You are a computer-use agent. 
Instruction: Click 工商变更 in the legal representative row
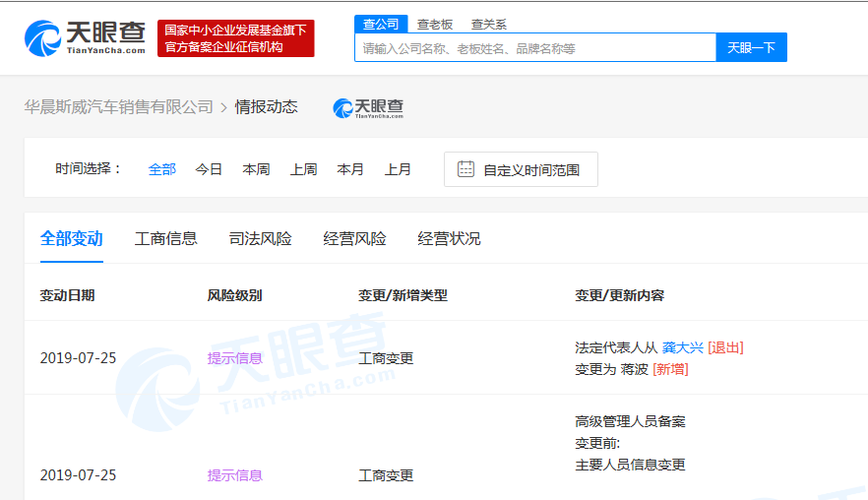tap(386, 358)
